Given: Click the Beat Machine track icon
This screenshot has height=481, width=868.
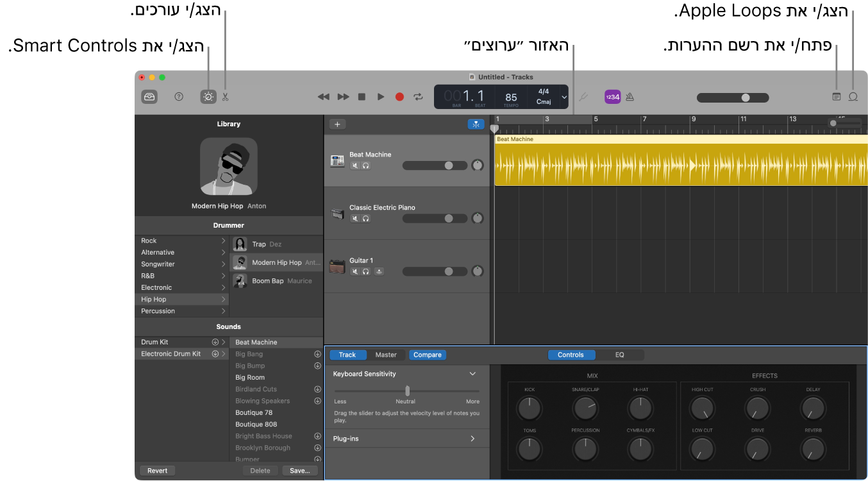Looking at the screenshot, I should tap(337, 161).
